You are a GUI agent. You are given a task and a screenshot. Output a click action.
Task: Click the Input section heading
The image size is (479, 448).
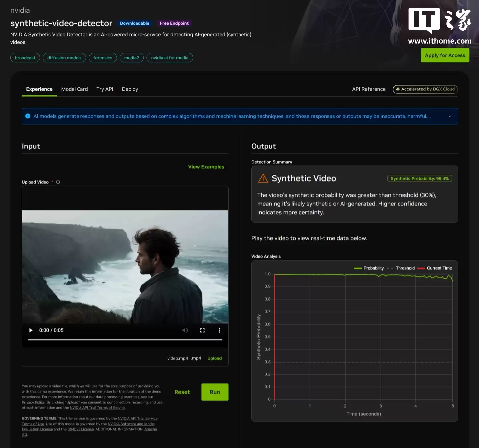click(x=31, y=146)
